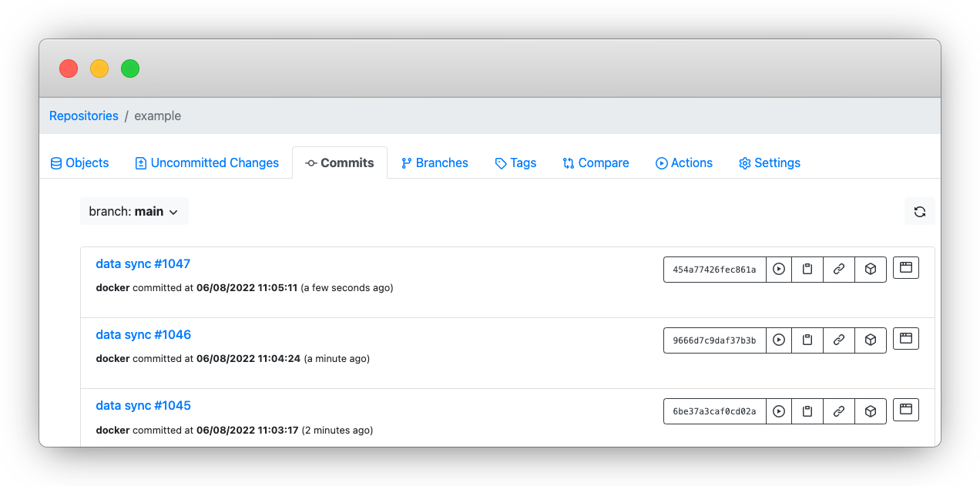Image resolution: width=980 pixels, height=486 pixels.
Task: Open repository Settings
Action: tap(769, 163)
